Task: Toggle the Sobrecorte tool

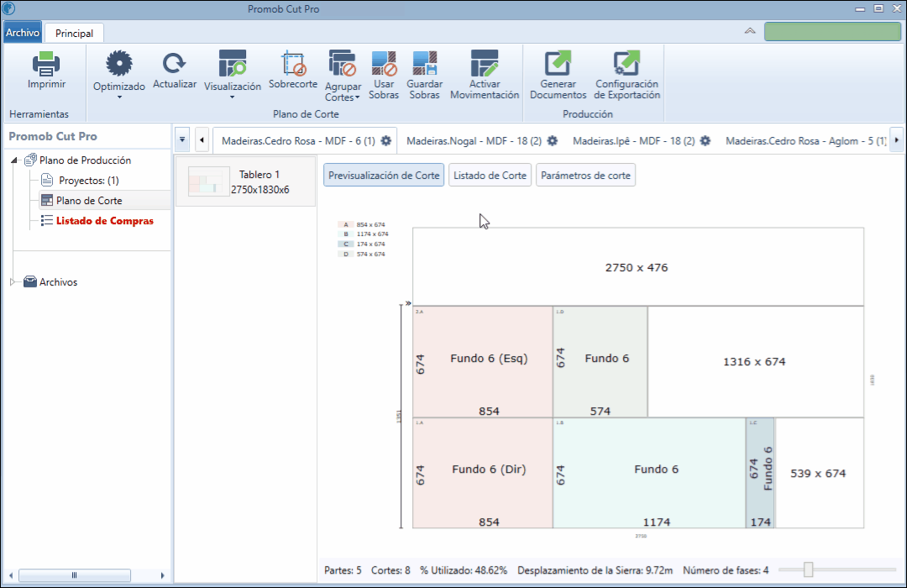Action: point(293,70)
